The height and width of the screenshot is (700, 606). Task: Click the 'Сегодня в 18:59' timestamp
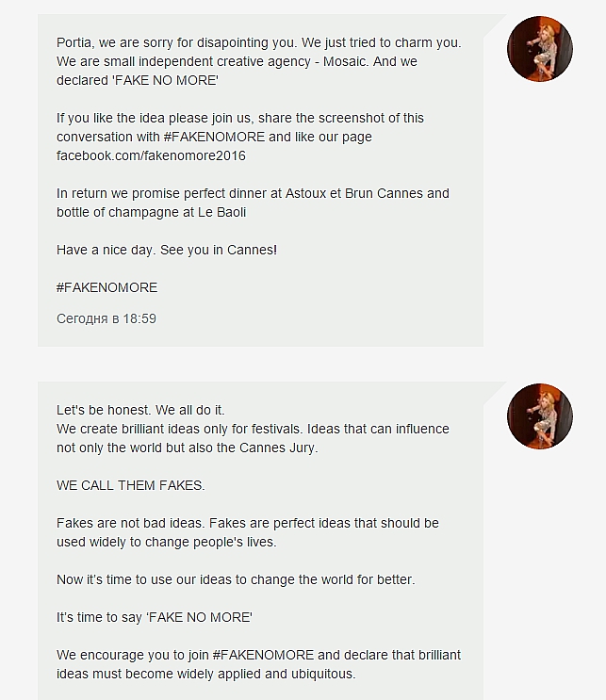pyautogui.click(x=106, y=318)
